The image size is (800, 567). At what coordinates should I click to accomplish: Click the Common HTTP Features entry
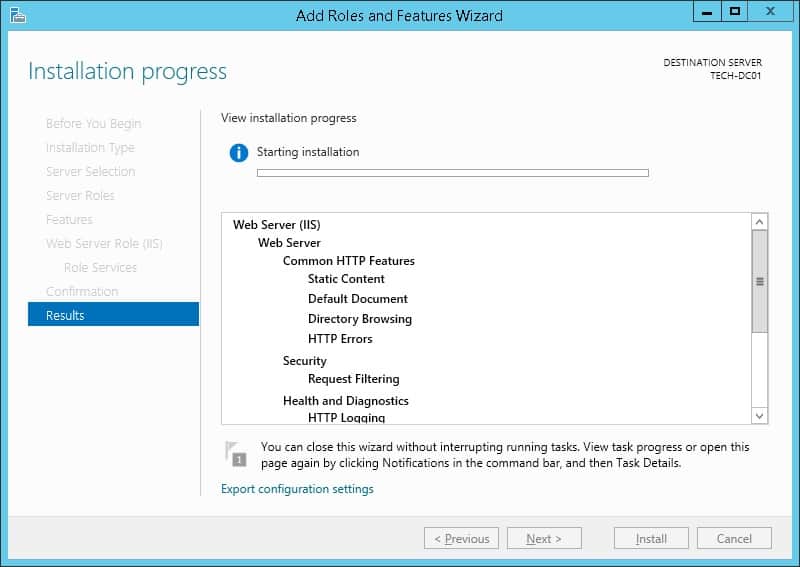click(x=348, y=261)
